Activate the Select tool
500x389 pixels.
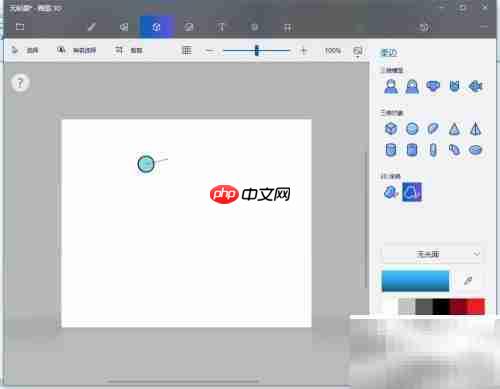25,51
